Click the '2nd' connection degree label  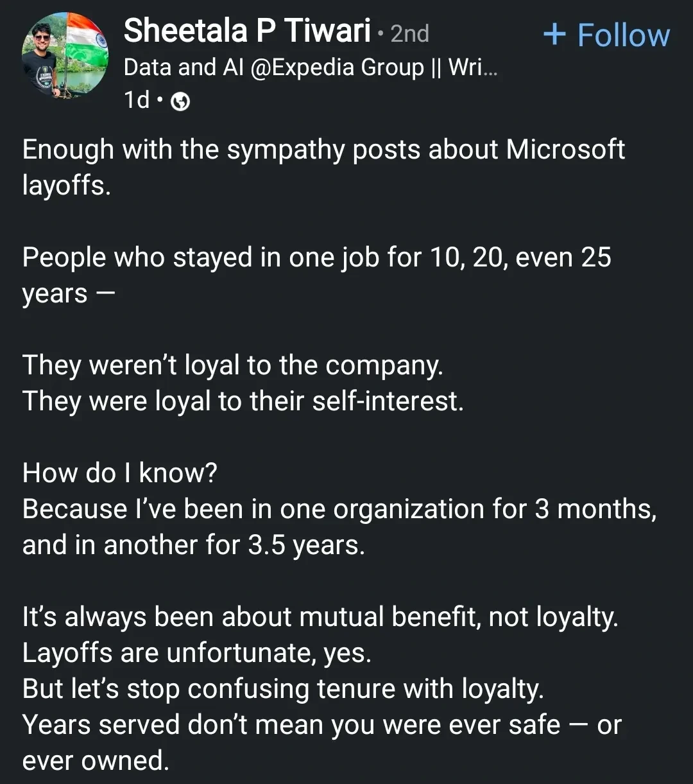tap(409, 34)
